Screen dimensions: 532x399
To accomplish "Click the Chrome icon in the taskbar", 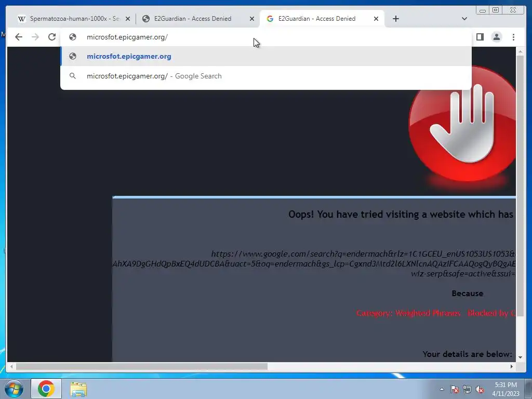I will [x=46, y=389].
